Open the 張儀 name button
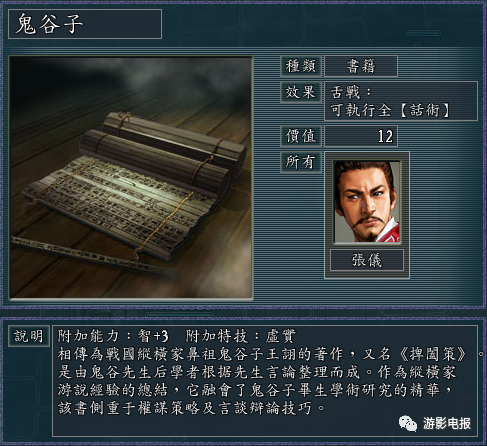Image resolution: width=487 pixels, height=446 pixels. tap(367, 260)
